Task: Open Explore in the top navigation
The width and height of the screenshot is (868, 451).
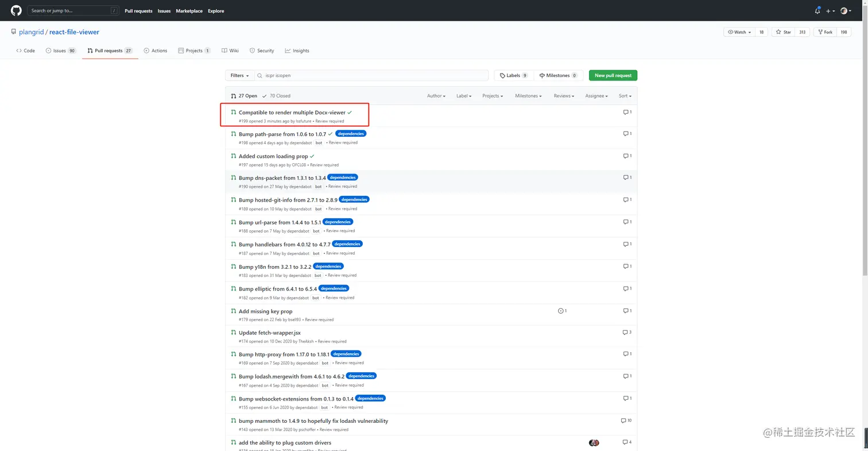Action: tap(216, 11)
